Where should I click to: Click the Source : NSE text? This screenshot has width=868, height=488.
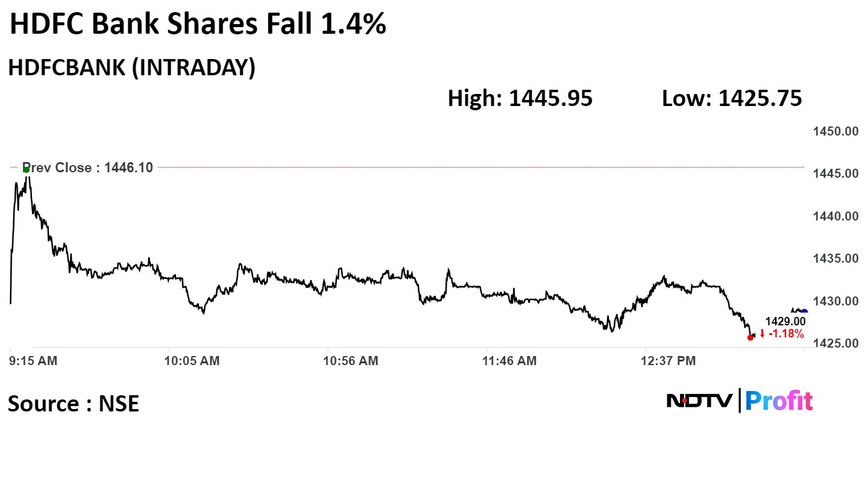click(74, 403)
